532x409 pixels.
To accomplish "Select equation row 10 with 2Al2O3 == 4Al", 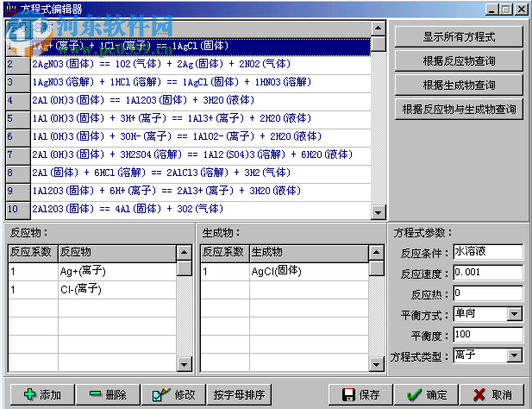I will pos(201,209).
